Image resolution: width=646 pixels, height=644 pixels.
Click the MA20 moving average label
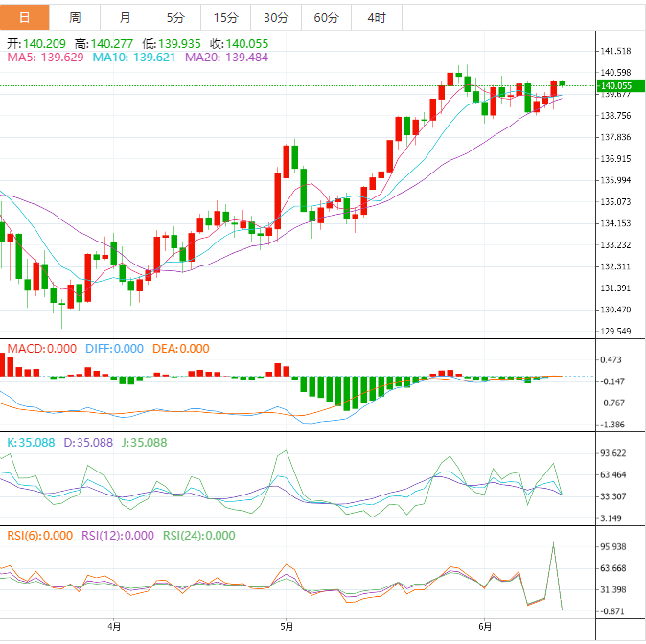tap(226, 57)
